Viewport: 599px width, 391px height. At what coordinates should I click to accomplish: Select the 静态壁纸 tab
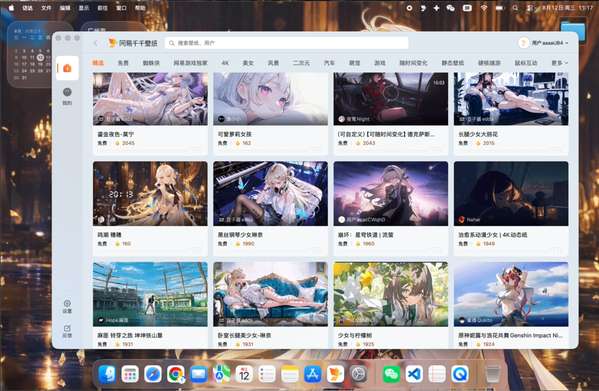pyautogui.click(x=453, y=63)
